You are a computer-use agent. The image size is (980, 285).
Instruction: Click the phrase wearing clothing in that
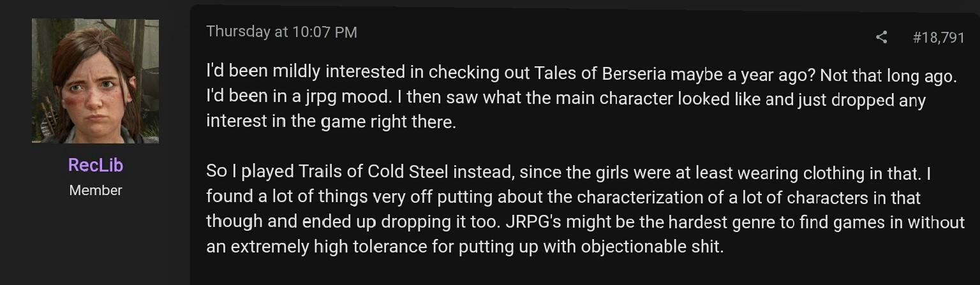(x=828, y=172)
